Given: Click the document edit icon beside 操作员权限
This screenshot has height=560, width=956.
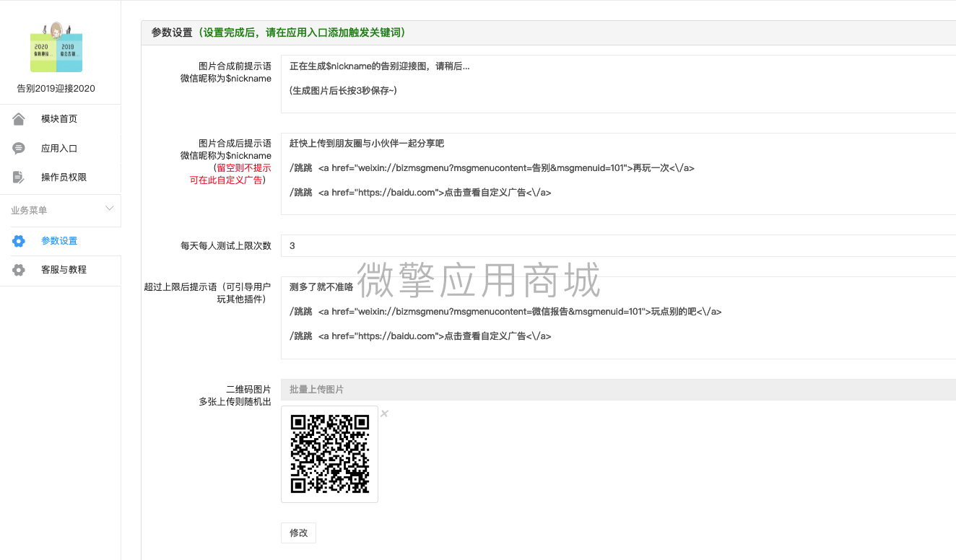Looking at the screenshot, I should pos(19,177).
